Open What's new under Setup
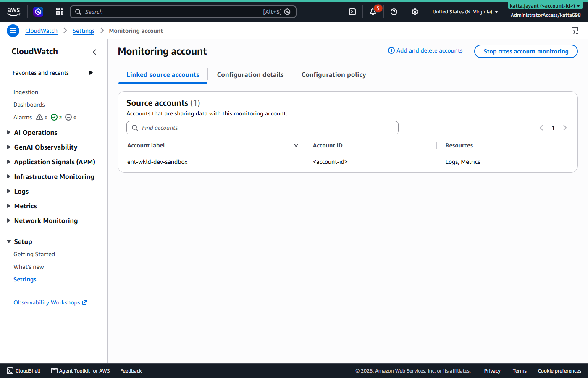Image resolution: width=588 pixels, height=378 pixels. tap(29, 267)
